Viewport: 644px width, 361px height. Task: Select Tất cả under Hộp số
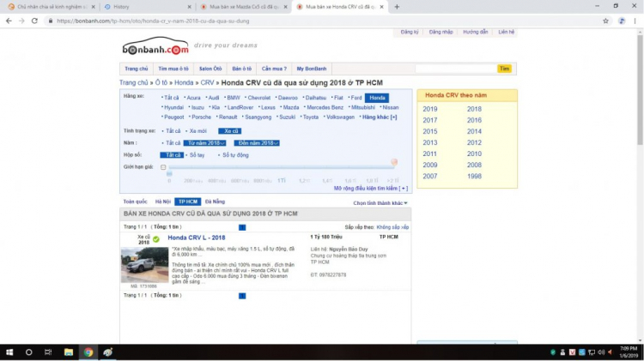point(172,155)
